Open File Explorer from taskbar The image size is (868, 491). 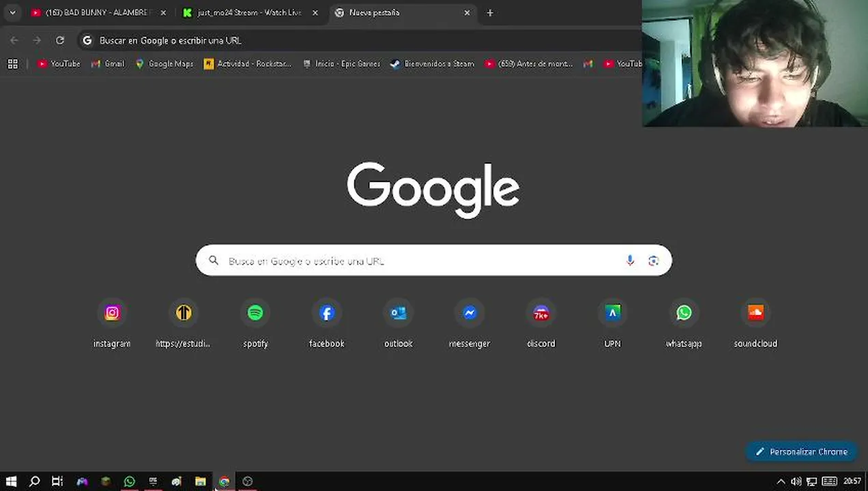pyautogui.click(x=200, y=481)
